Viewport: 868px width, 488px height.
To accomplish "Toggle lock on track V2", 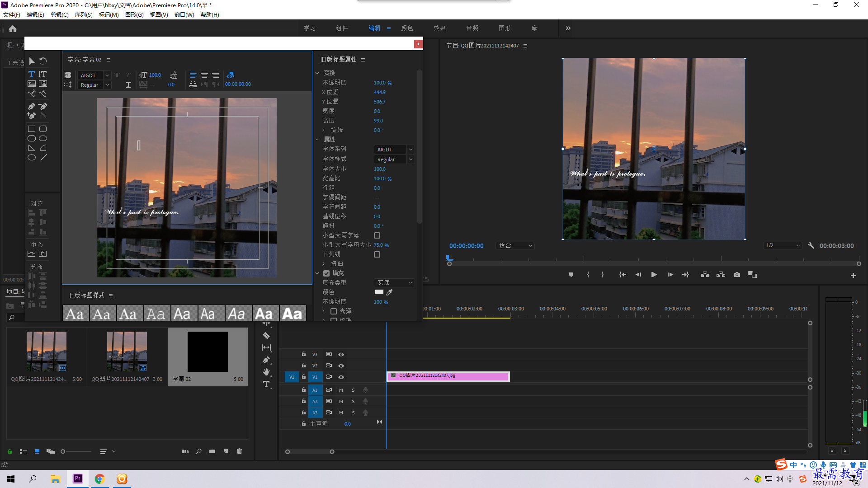I will pos(304,366).
